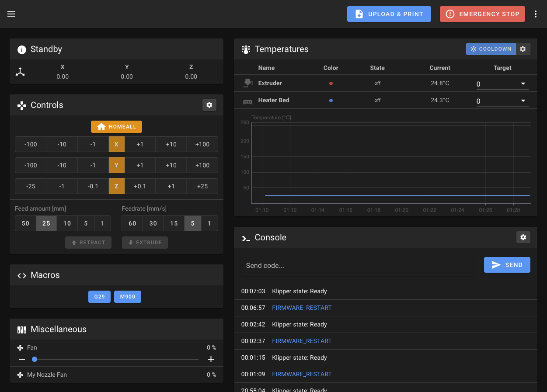Open the hamburger navigation menu
547x392 pixels.
11,14
